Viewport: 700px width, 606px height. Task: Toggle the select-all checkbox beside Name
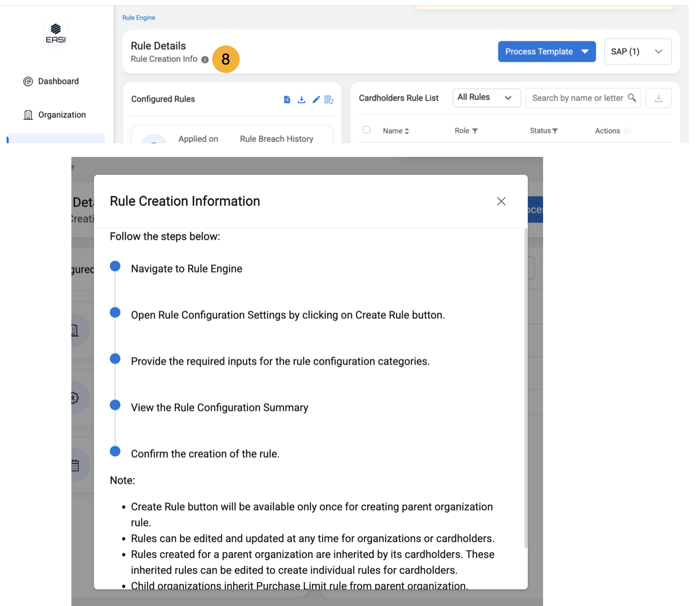pos(367,130)
